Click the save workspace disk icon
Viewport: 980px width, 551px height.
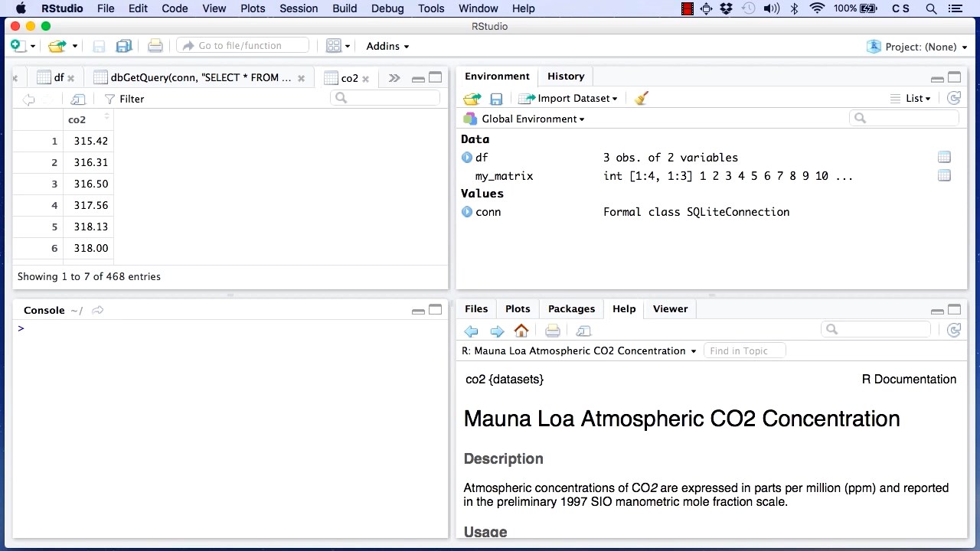(496, 99)
